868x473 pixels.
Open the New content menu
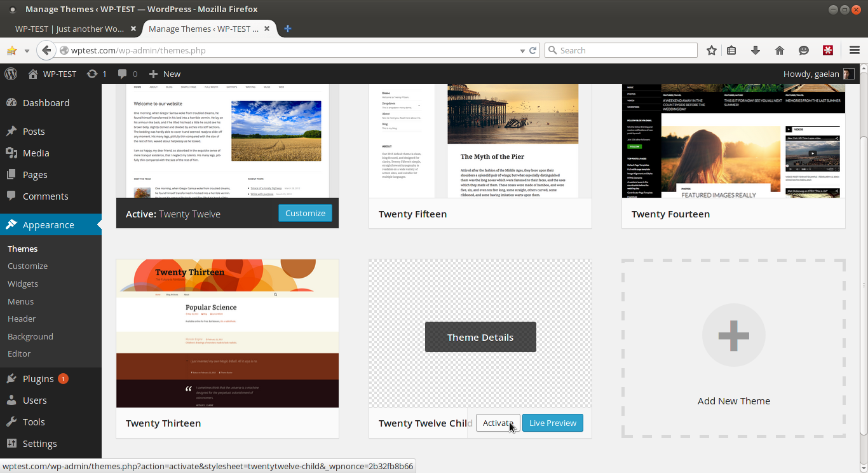coord(165,74)
